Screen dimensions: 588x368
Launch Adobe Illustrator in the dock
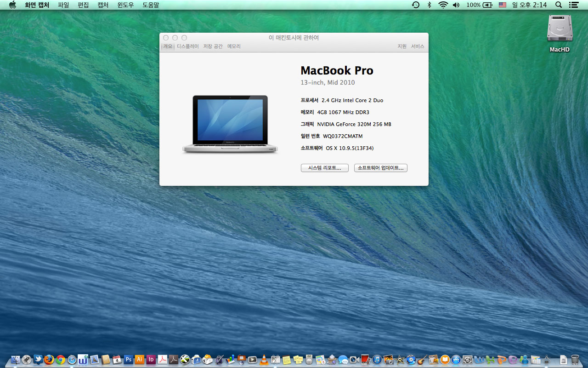point(140,360)
